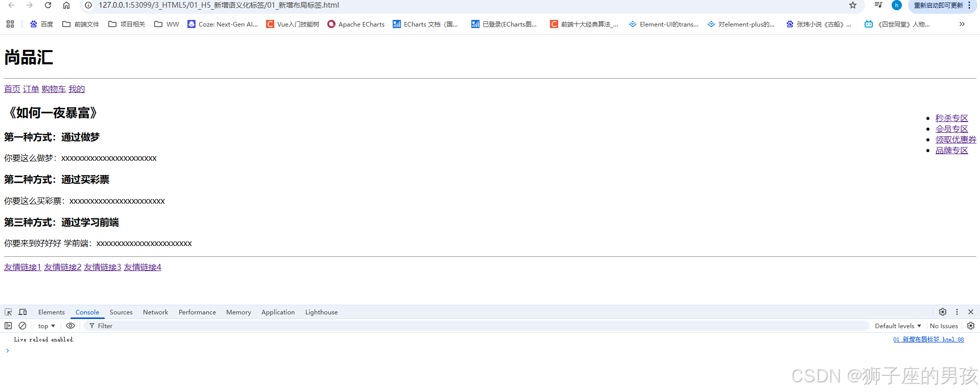Switch to the Network tab
This screenshot has width=980, height=392.
(x=156, y=312)
